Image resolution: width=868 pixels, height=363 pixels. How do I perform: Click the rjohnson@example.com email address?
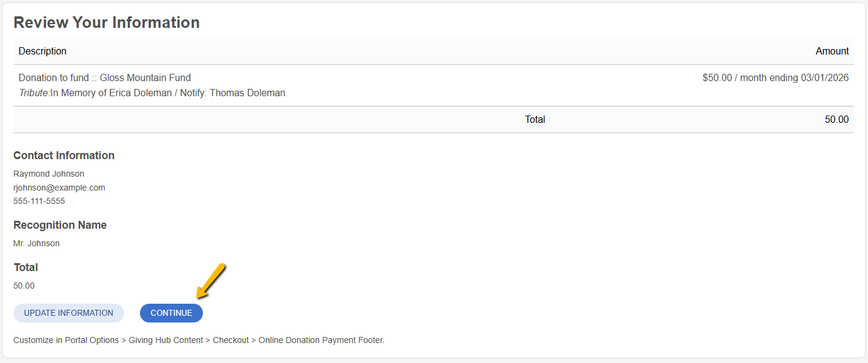[59, 188]
